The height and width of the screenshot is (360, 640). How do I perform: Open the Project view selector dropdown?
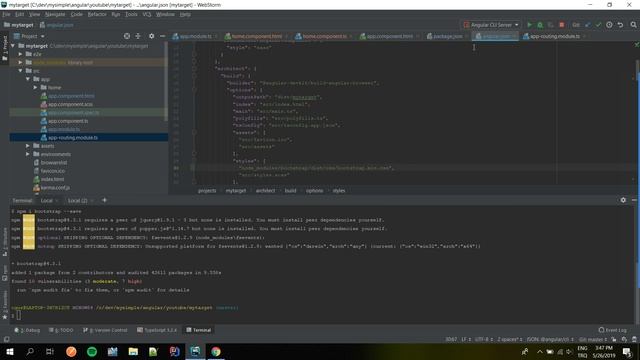pyautogui.click(x=29, y=36)
